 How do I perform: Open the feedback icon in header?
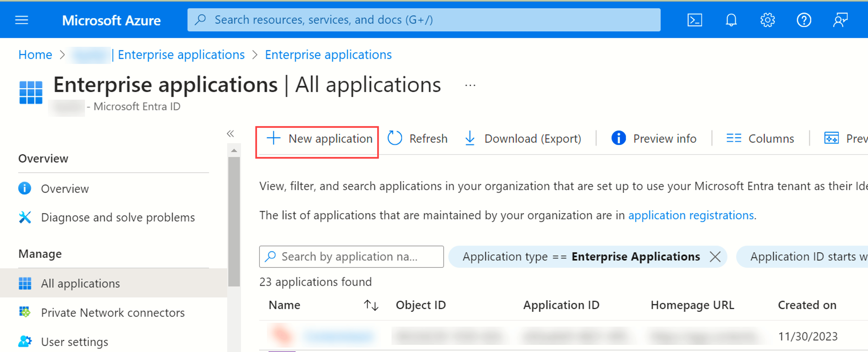[840, 20]
